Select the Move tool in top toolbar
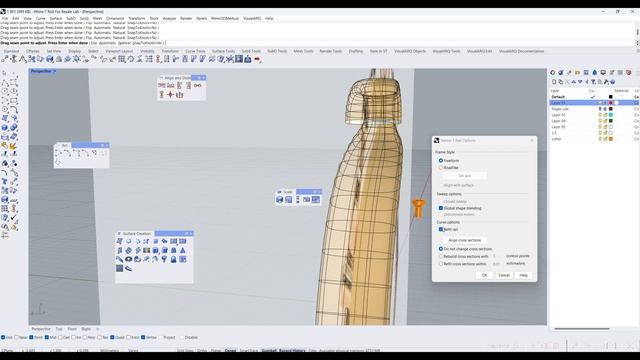Screen dimensions: 640x360 (5, 60)
